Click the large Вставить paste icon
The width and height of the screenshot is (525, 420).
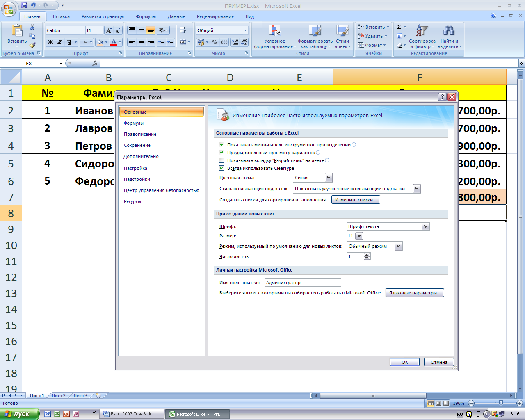coord(17,31)
